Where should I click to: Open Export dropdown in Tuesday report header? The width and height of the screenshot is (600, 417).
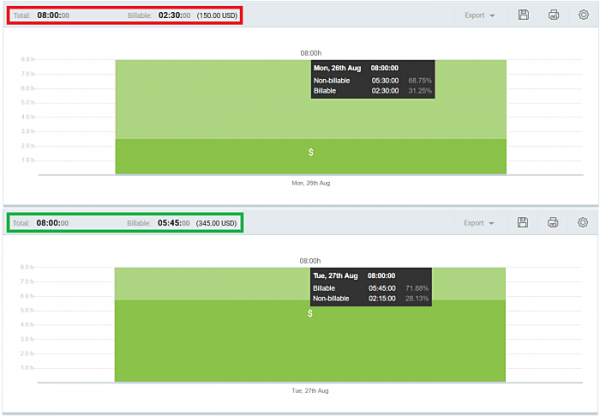point(480,223)
